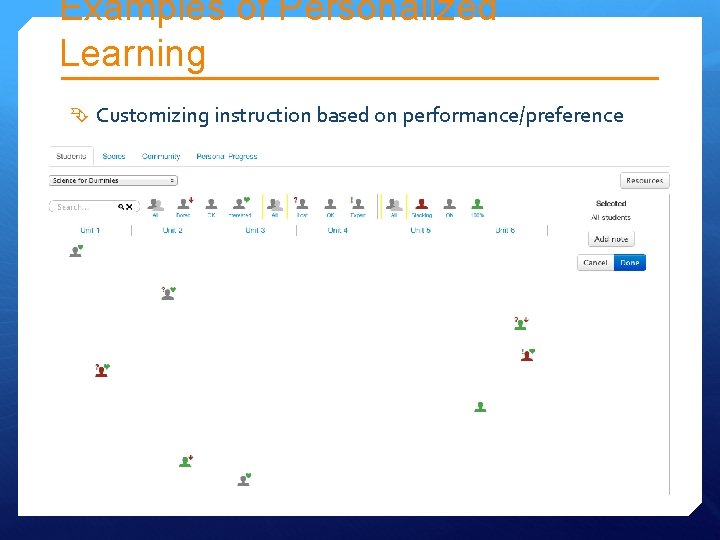Filter by 'Interested' green heart icon

(x=240, y=208)
